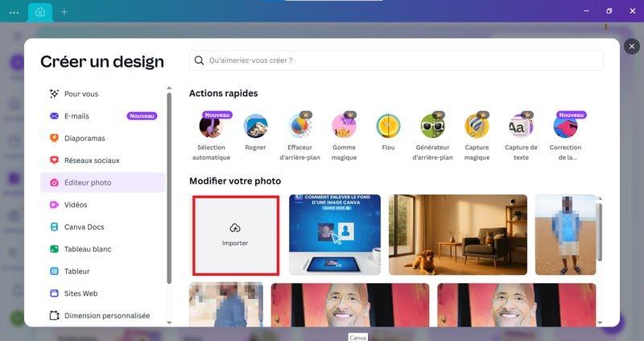Open the pixelated beach person photo

(566, 235)
